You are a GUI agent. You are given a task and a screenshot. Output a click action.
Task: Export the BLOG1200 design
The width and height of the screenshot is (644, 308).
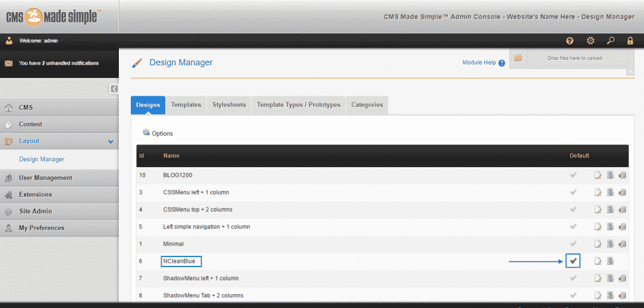tap(610, 175)
